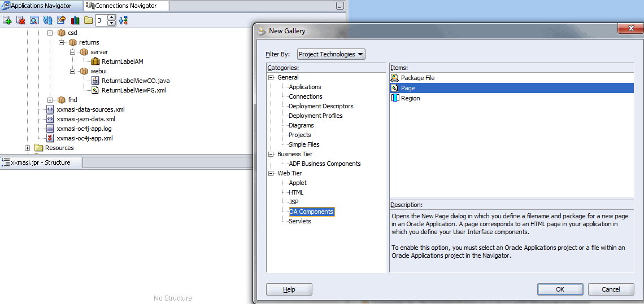Select xxmasi-data-sources.xml file
644x304 pixels.
[90, 109]
